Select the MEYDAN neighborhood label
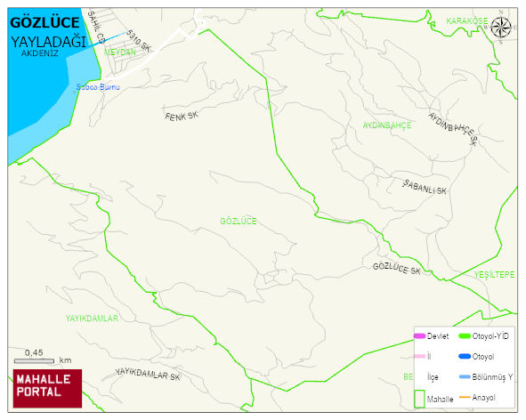The width and height of the screenshot is (526, 420). coord(120,52)
